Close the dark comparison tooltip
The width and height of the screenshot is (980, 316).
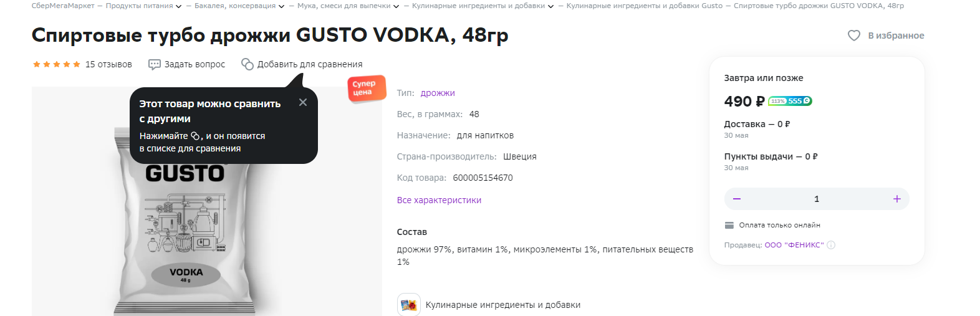click(303, 102)
